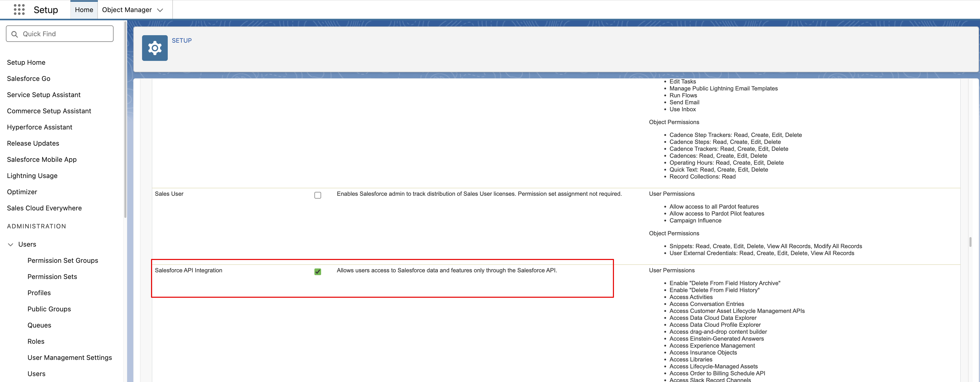Click the page vertical scrollbar thumb
The width and height of the screenshot is (980, 382).
970,241
